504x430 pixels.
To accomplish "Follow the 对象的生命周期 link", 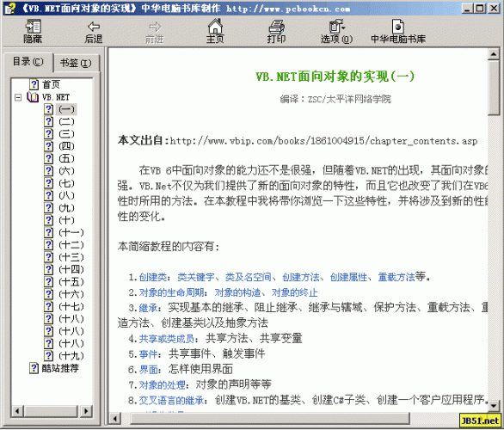I will (171, 292).
